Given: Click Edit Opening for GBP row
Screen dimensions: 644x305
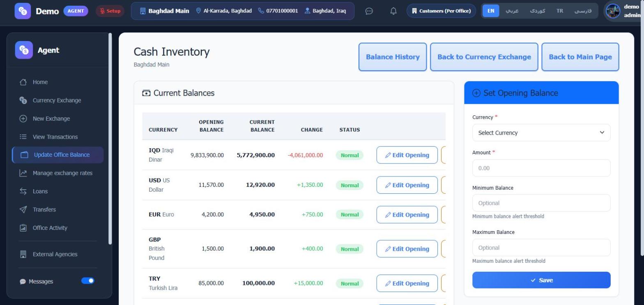Looking at the screenshot, I should [407, 249].
